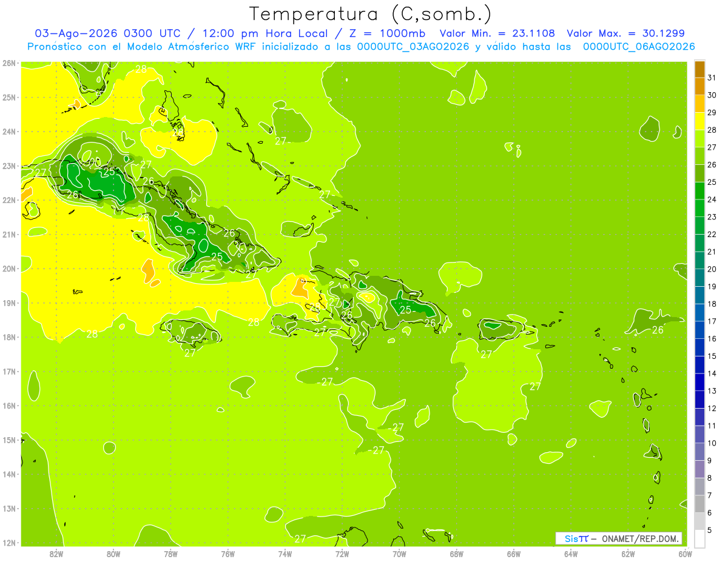Click the latitude label '18N'
Screen dimensions: 728x562
pyautogui.click(x=8, y=337)
